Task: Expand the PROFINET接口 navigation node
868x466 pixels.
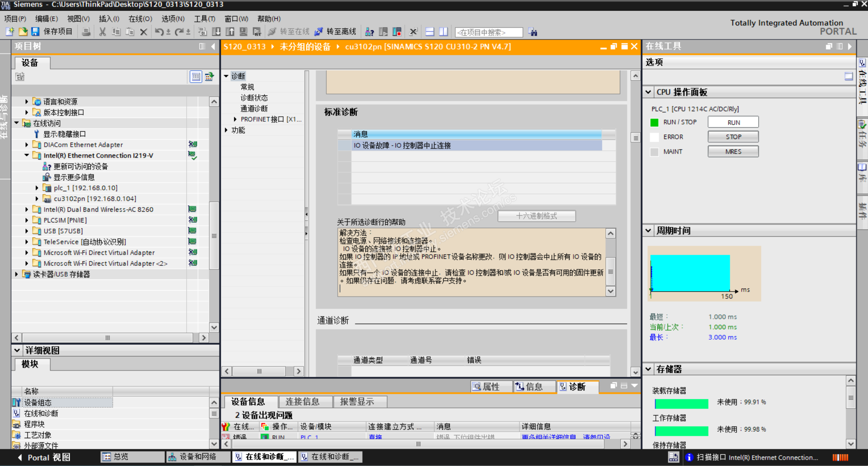Action: pos(235,119)
